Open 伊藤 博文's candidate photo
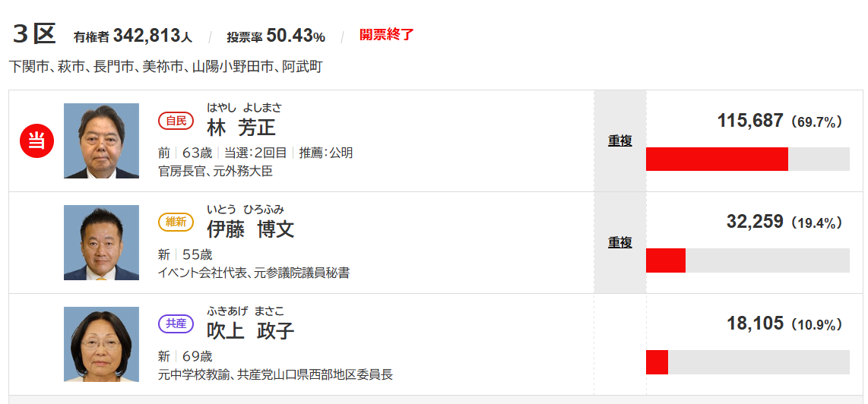868x404 pixels. pyautogui.click(x=101, y=242)
